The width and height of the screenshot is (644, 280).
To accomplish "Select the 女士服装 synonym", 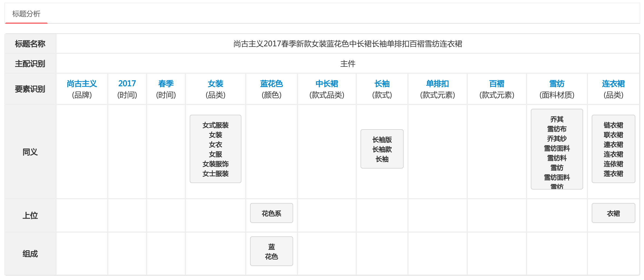I will click(216, 174).
